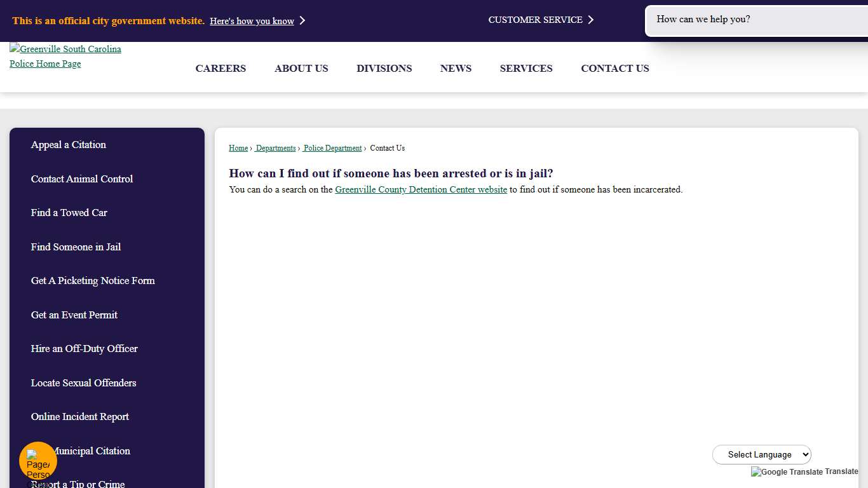Click the chevron next to Customer Service
This screenshot has width=868, height=488.
591,20
